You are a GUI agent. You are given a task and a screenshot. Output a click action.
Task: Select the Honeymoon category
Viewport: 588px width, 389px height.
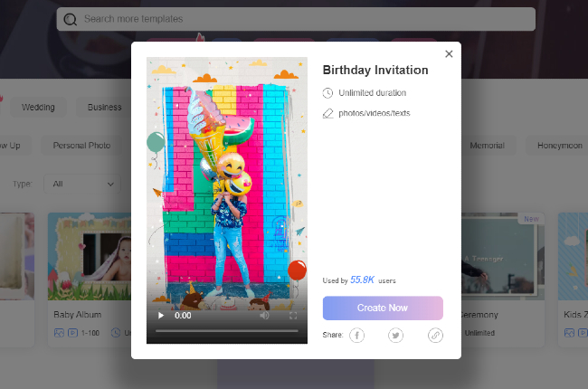tap(559, 146)
